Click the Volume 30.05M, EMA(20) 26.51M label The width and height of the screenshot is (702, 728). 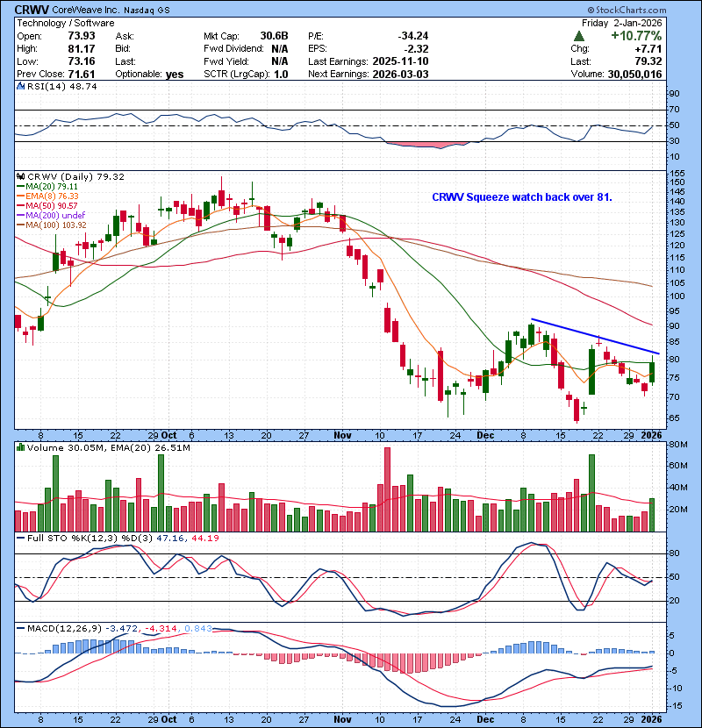(x=109, y=447)
